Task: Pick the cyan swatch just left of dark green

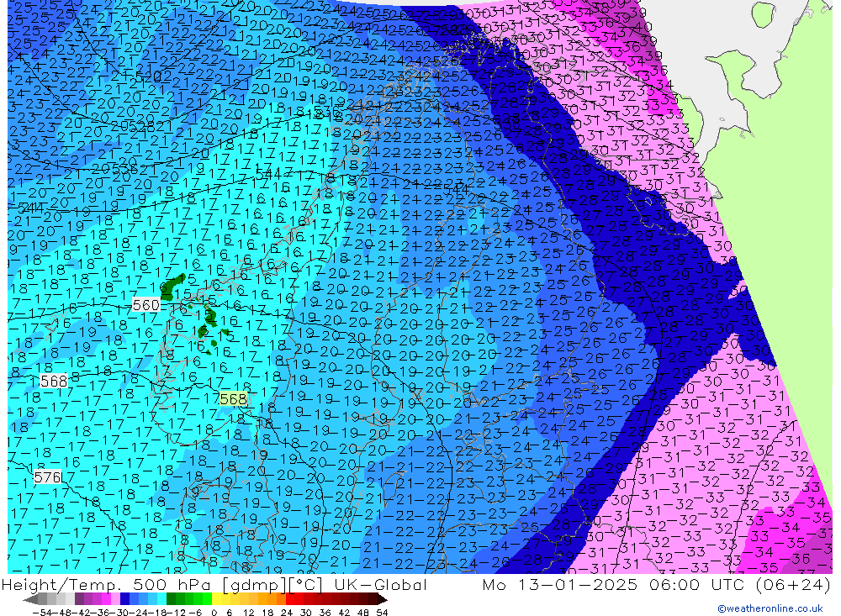Action: point(161,600)
